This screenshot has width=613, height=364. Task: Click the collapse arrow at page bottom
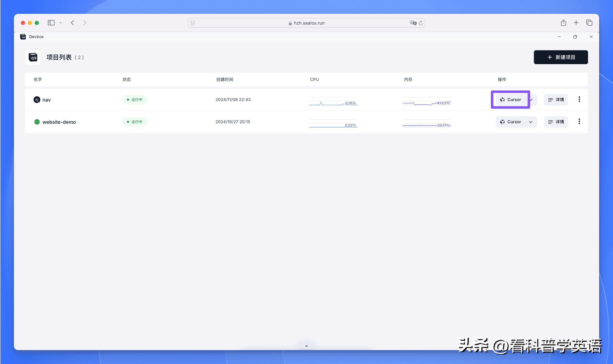pyautogui.click(x=306, y=345)
